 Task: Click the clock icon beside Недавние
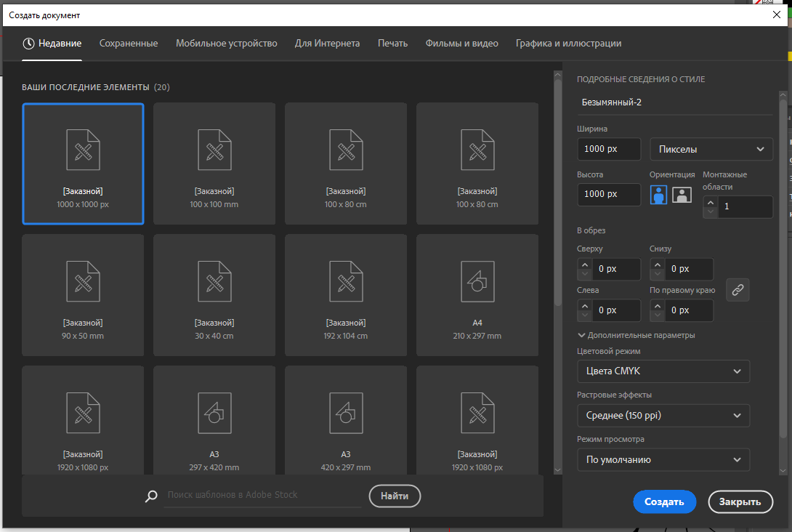tap(29, 44)
